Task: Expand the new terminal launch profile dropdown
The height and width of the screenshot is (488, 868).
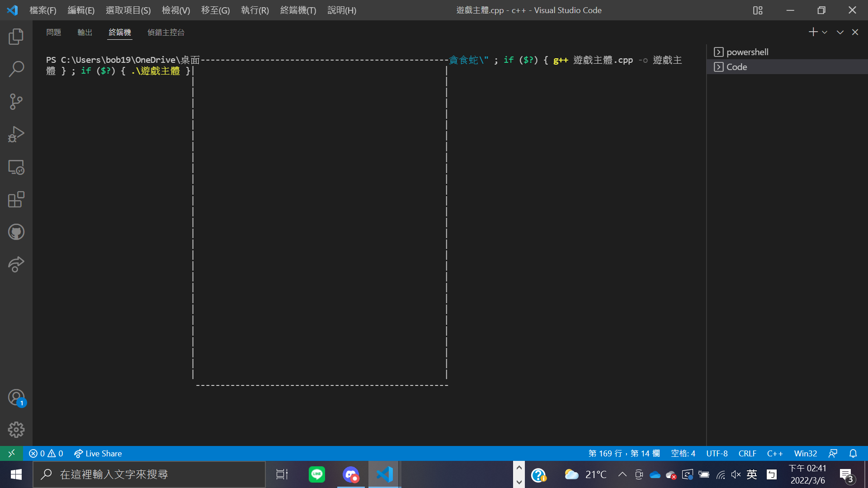Action: (825, 33)
